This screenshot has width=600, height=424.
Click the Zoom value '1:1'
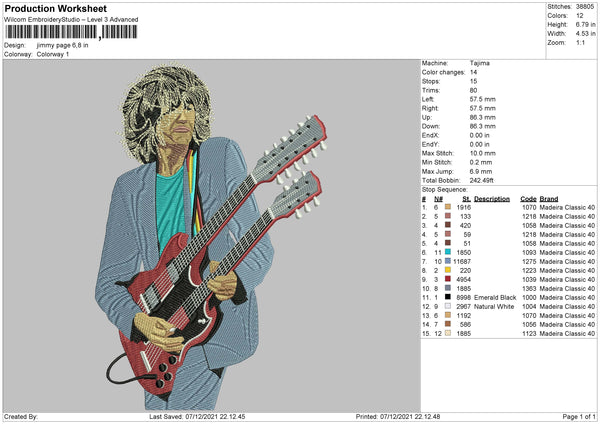[580, 43]
